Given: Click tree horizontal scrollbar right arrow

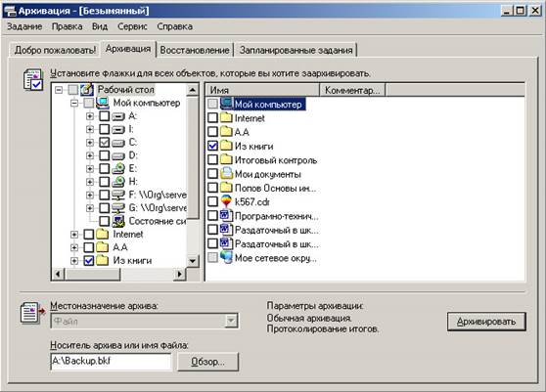Looking at the screenshot, I should tap(180, 274).
